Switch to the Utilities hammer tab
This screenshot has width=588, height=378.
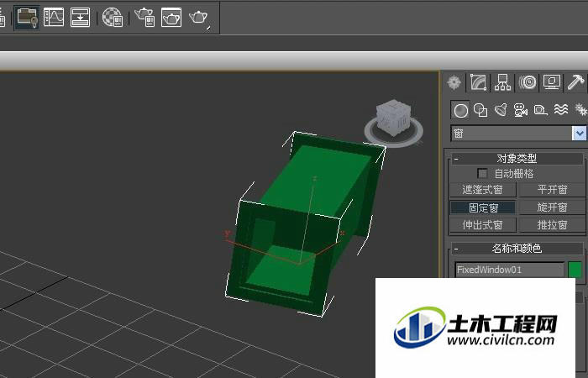(x=575, y=82)
